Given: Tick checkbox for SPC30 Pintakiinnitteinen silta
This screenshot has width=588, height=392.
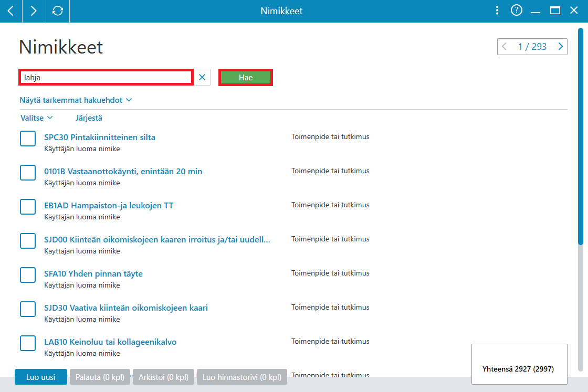Looking at the screenshot, I should pyautogui.click(x=28, y=139).
